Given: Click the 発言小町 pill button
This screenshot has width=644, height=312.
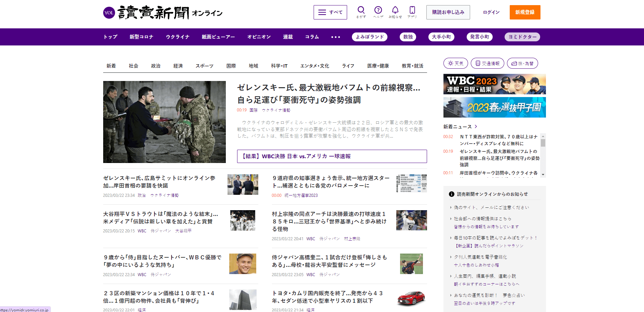Looking at the screenshot, I should (x=480, y=37).
